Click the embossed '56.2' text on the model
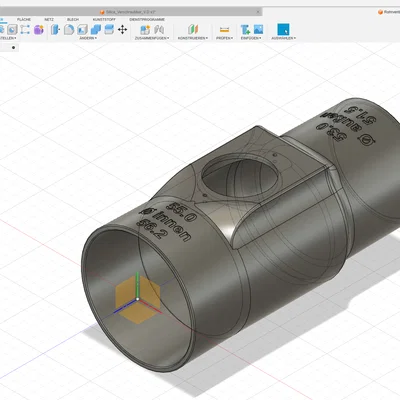Viewport: 400px width, 400px height. point(151,228)
